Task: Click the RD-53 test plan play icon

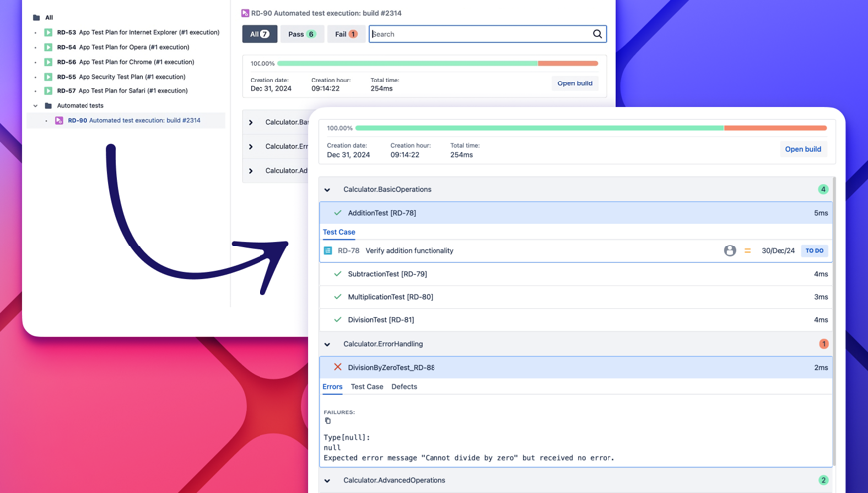Action: click(x=48, y=32)
